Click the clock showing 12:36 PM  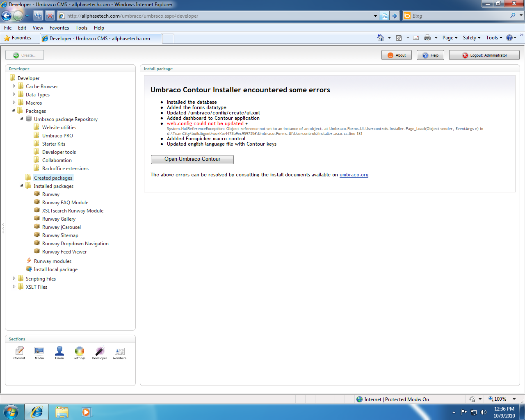tap(504, 409)
